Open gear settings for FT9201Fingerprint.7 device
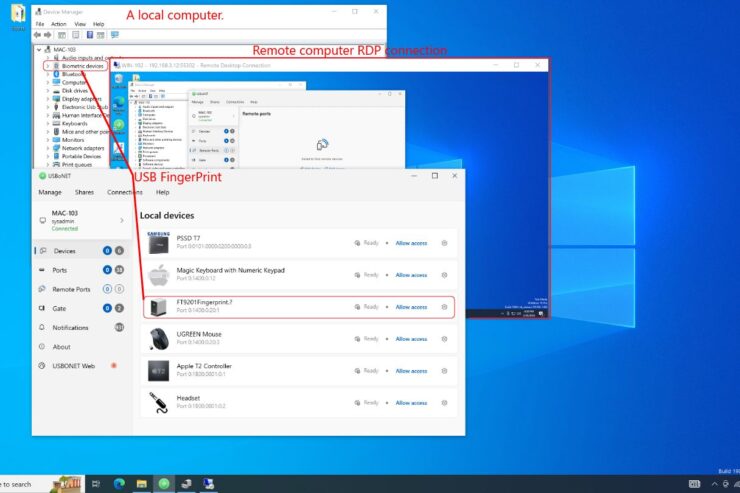The image size is (740, 493). [444, 307]
